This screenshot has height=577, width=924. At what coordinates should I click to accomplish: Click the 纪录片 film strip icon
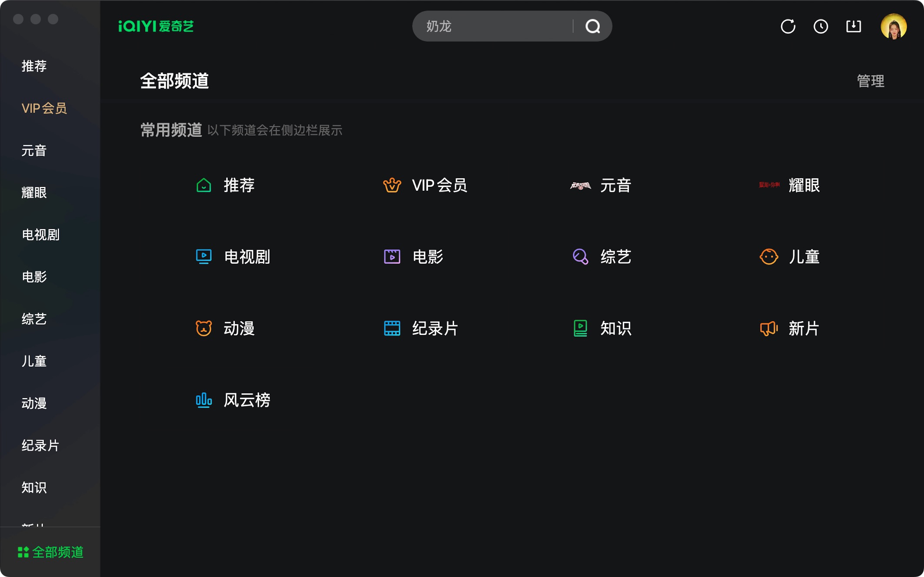tap(392, 328)
